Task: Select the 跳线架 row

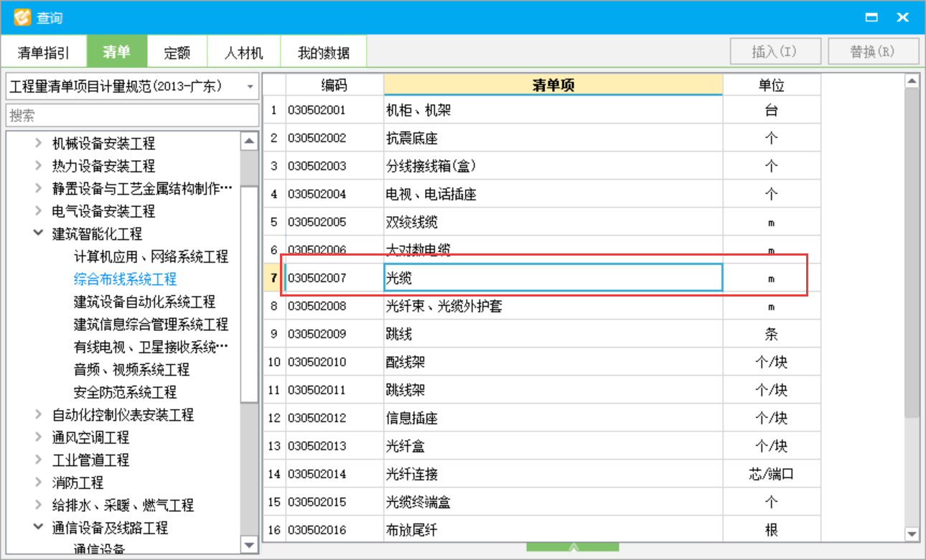Action: tap(542, 390)
